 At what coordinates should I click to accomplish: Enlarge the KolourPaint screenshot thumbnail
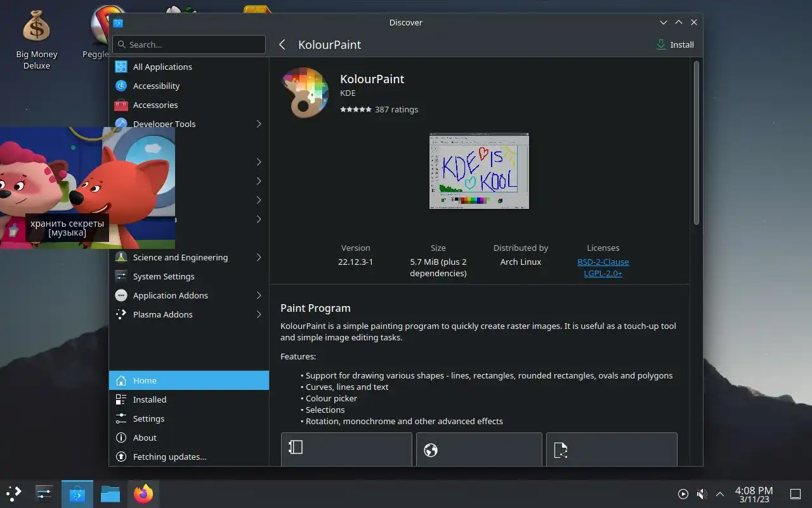pyautogui.click(x=479, y=171)
